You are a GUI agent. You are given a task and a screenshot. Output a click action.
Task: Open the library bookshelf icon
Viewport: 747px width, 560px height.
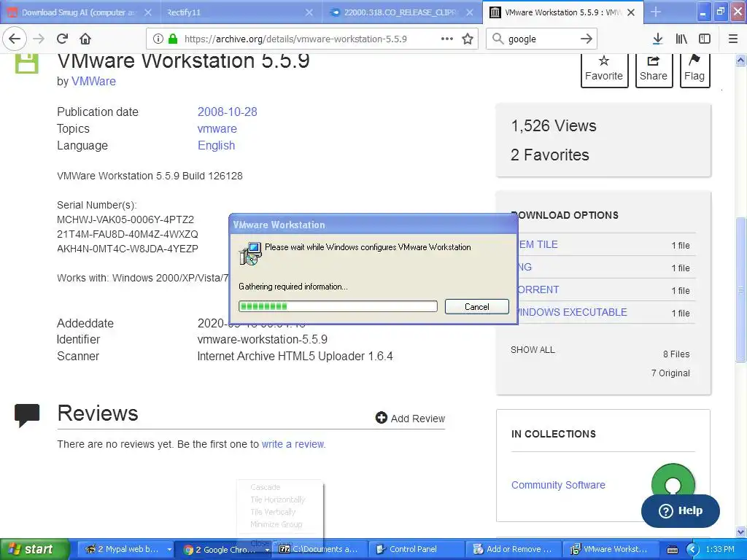coord(681,39)
